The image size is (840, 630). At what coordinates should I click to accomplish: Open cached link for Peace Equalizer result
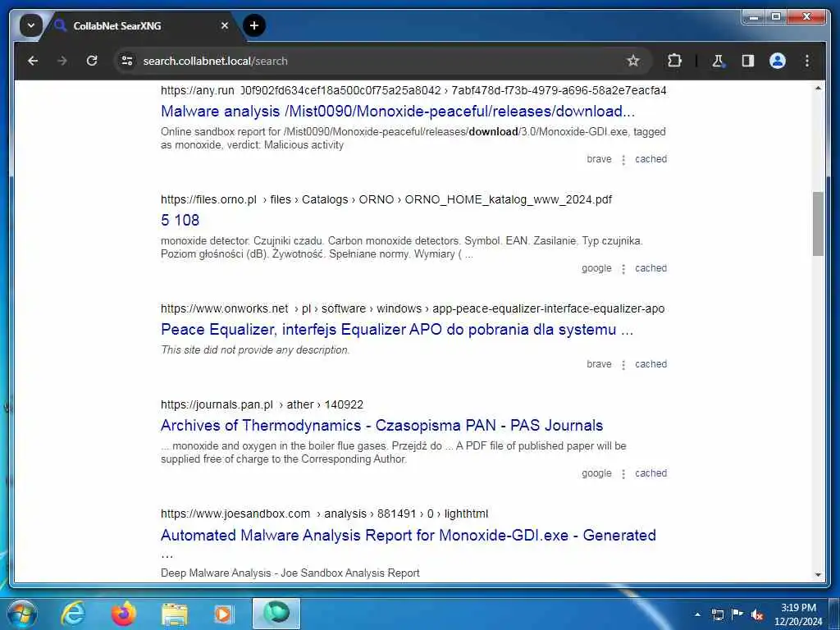[651, 364]
